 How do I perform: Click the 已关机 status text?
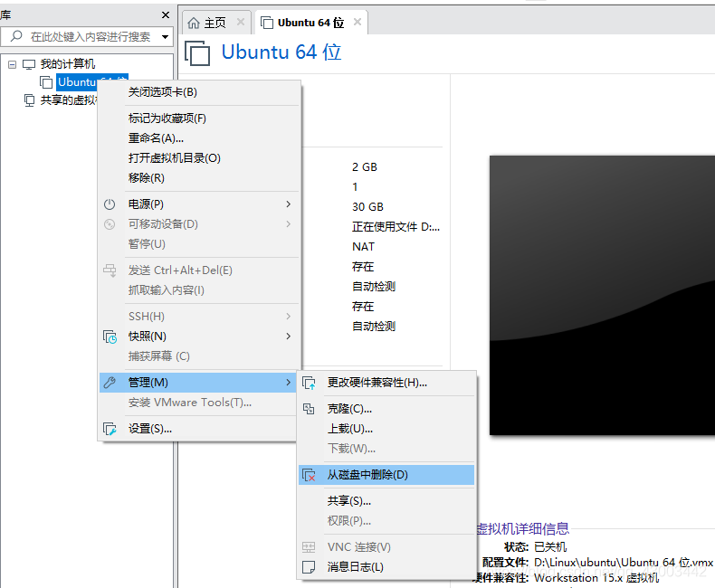[x=550, y=547]
